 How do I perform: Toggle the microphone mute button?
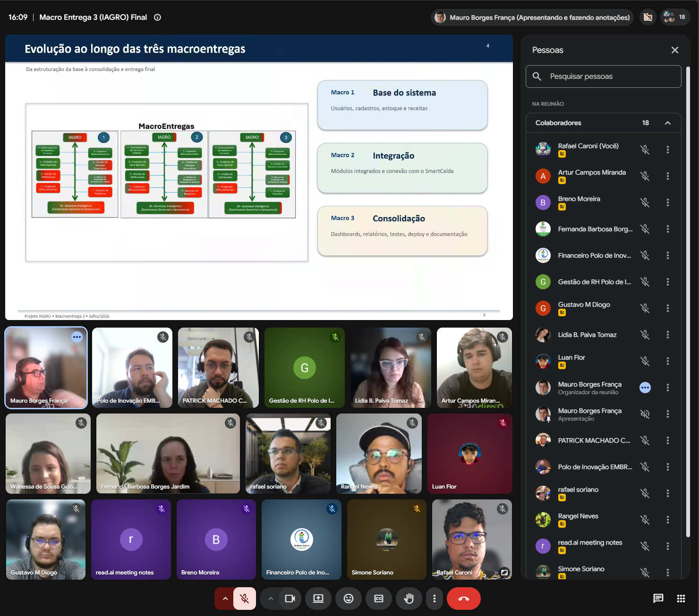coord(245,599)
